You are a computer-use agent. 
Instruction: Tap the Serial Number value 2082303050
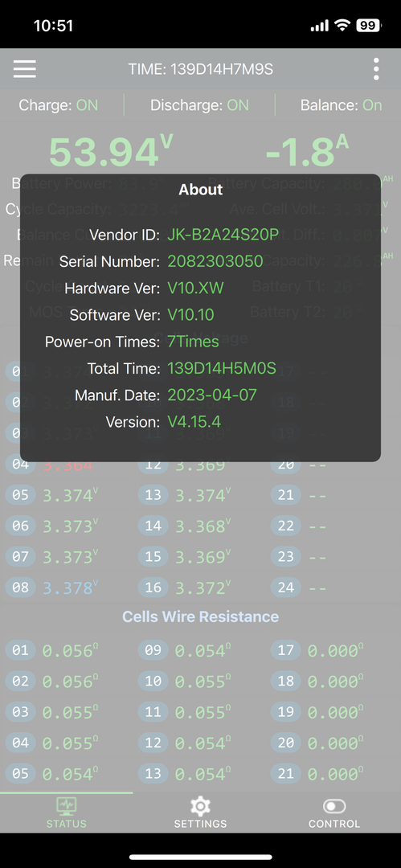(215, 261)
